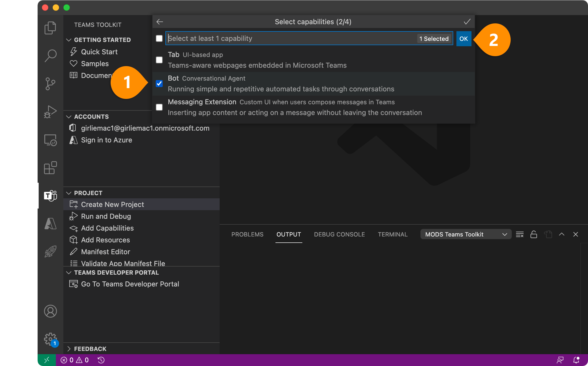Image resolution: width=588 pixels, height=366 pixels.
Task: Collapse the GETTING STARTED section
Action: (x=69, y=40)
